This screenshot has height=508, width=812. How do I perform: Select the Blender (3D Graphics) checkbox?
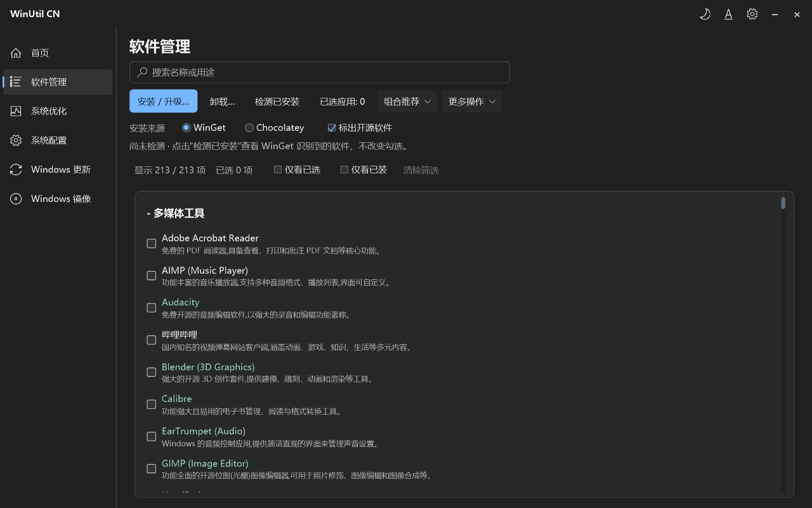click(x=152, y=372)
